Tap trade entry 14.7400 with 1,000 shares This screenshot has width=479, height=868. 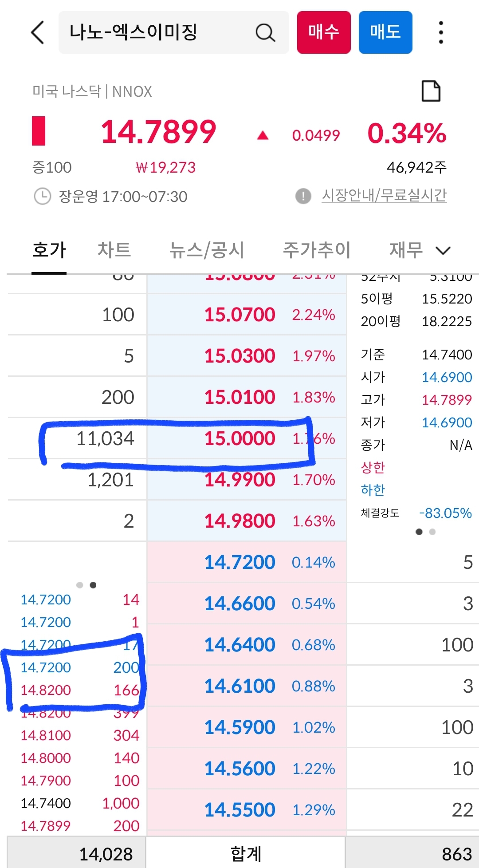point(80,803)
